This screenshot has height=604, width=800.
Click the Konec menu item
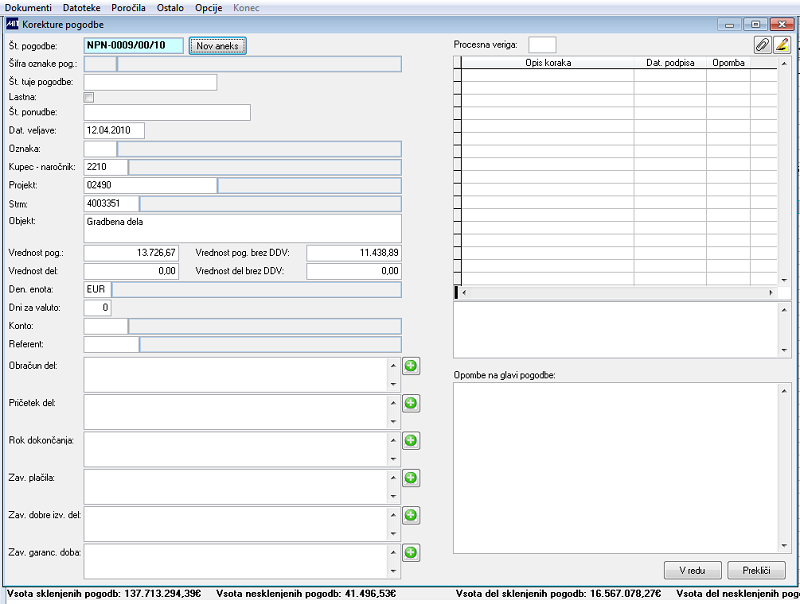(x=246, y=8)
